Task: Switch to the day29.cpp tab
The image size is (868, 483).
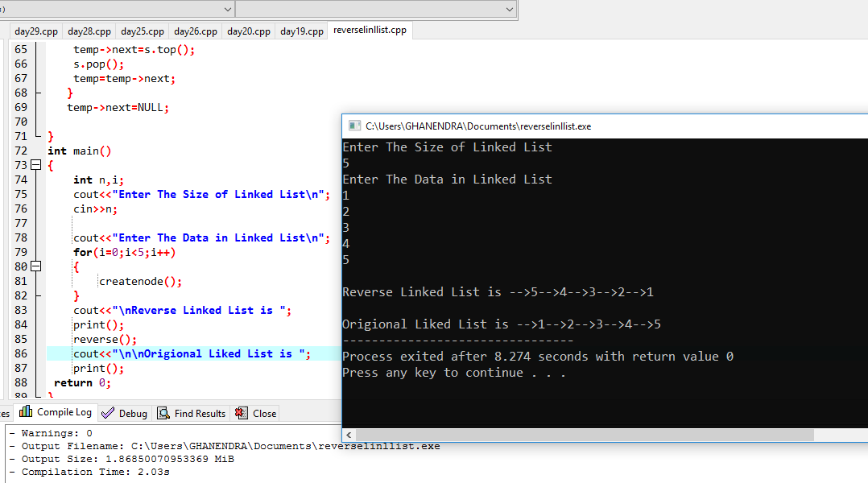Action: (35, 31)
